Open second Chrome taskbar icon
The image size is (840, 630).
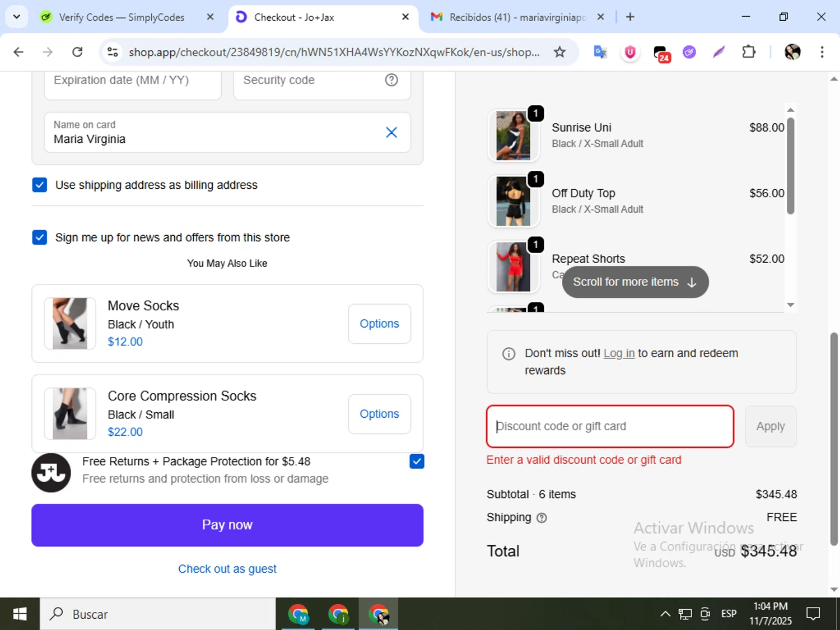(x=338, y=614)
